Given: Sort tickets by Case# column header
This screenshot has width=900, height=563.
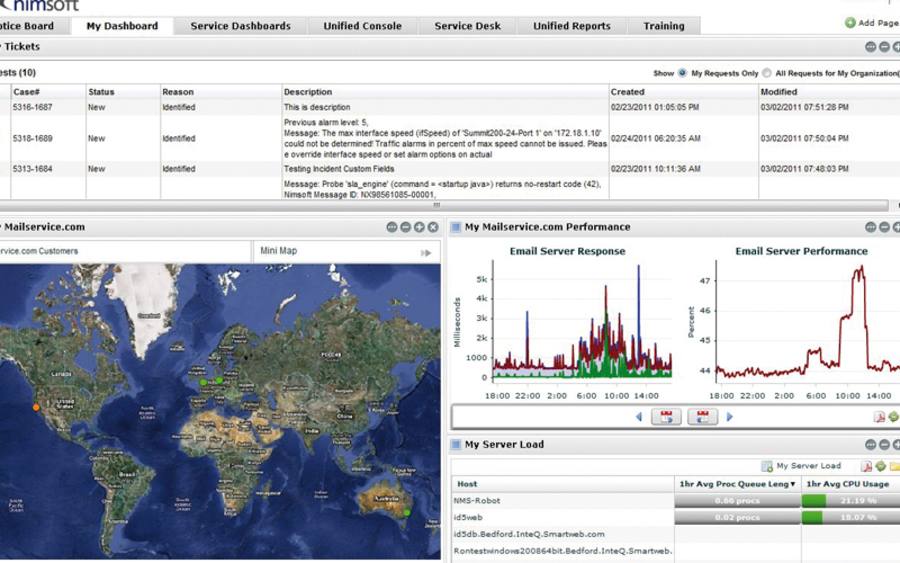Looking at the screenshot, I should click(48, 92).
